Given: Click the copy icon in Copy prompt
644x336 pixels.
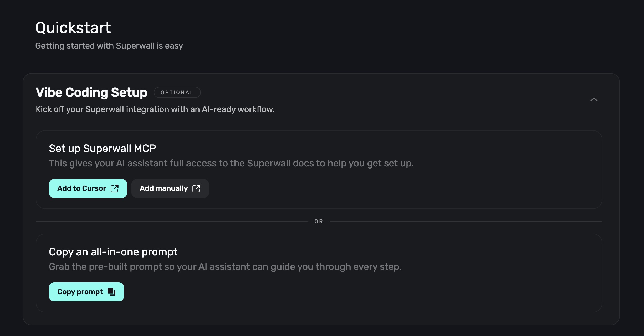Looking at the screenshot, I should [x=111, y=292].
